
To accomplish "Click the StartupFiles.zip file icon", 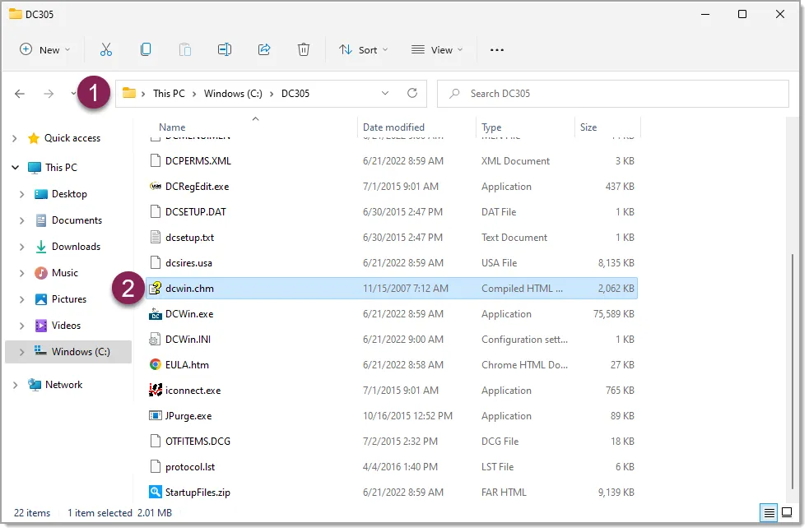I will tap(156, 493).
